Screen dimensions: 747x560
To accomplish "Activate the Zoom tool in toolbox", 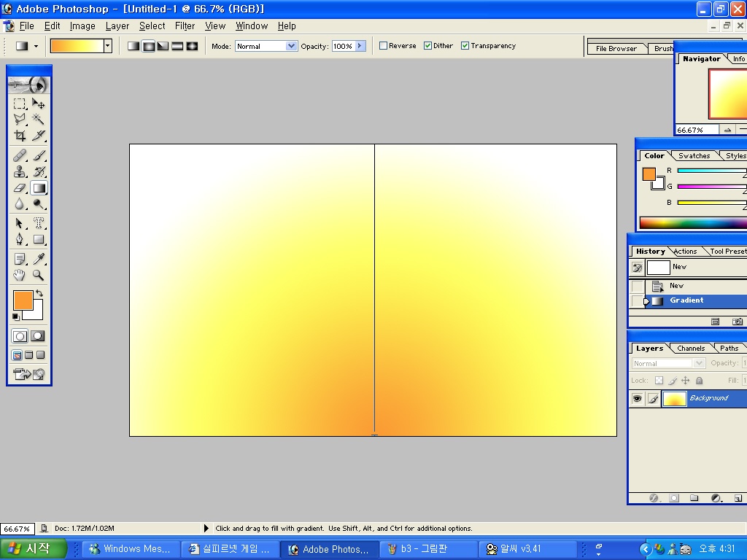I will pos(39,275).
